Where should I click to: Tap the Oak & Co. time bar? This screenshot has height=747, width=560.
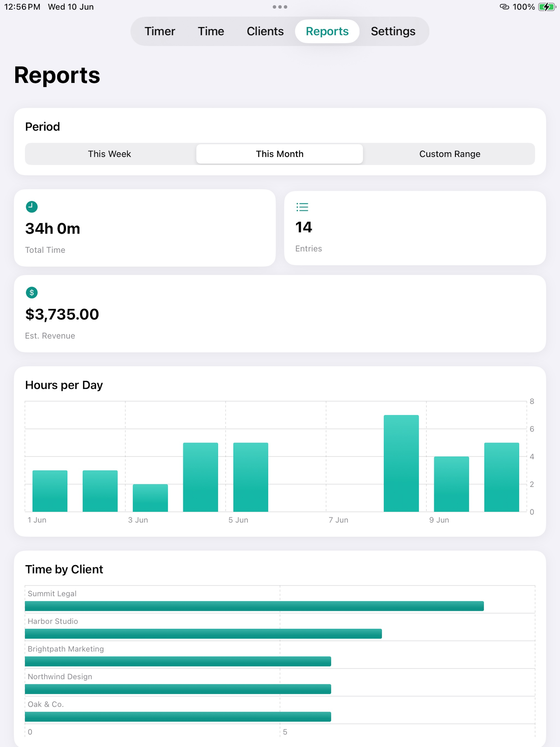pos(178,717)
